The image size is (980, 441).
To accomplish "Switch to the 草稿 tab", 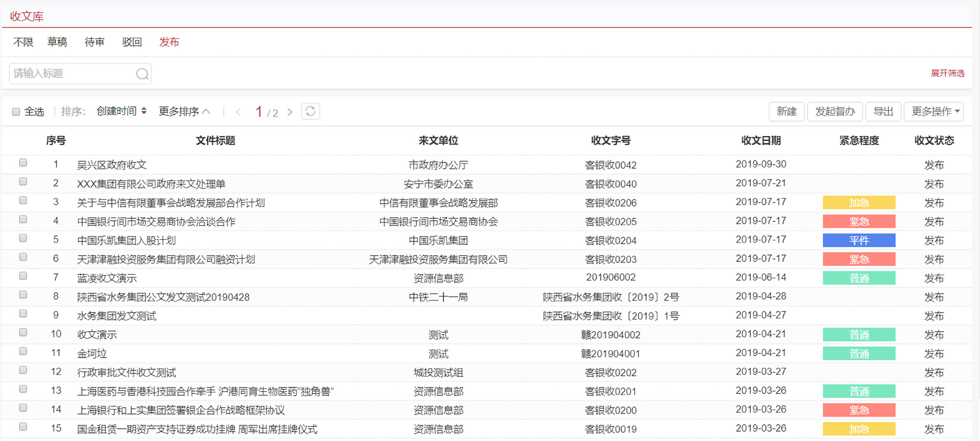I will click(57, 42).
